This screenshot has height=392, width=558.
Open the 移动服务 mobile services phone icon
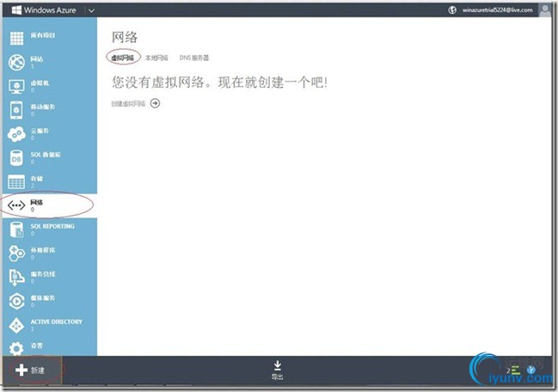pos(16,110)
